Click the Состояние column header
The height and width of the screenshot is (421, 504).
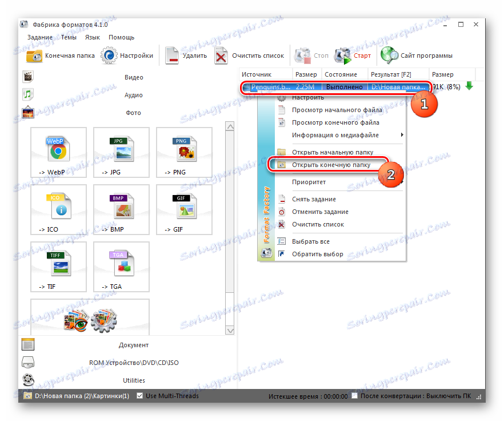pyautogui.click(x=345, y=74)
